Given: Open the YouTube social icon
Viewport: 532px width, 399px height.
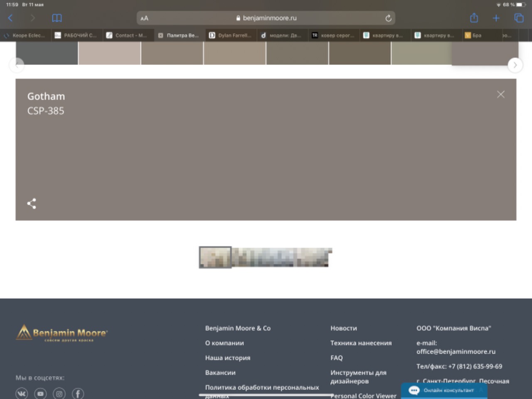Looking at the screenshot, I should click(40, 393).
